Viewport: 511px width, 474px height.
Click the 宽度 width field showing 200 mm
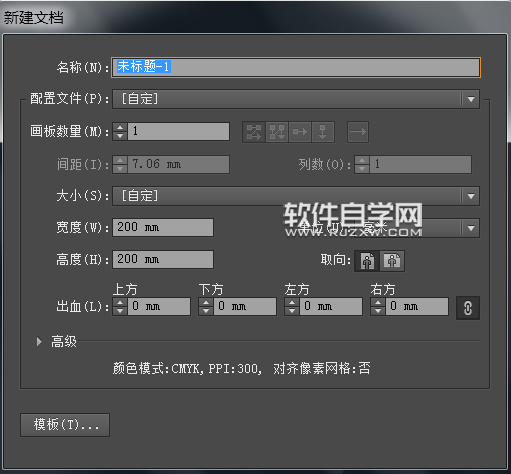[163, 228]
